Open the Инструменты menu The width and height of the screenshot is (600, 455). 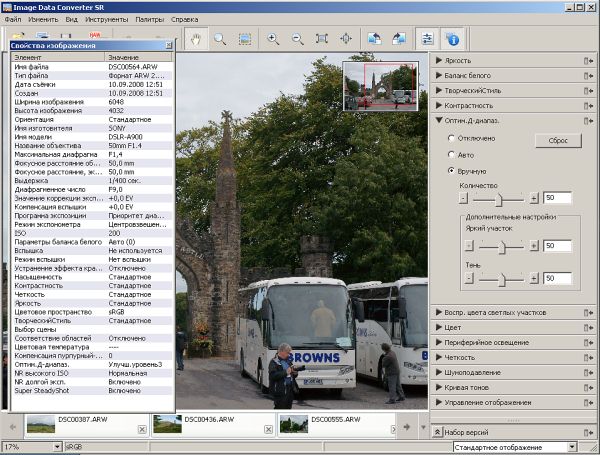(107, 19)
